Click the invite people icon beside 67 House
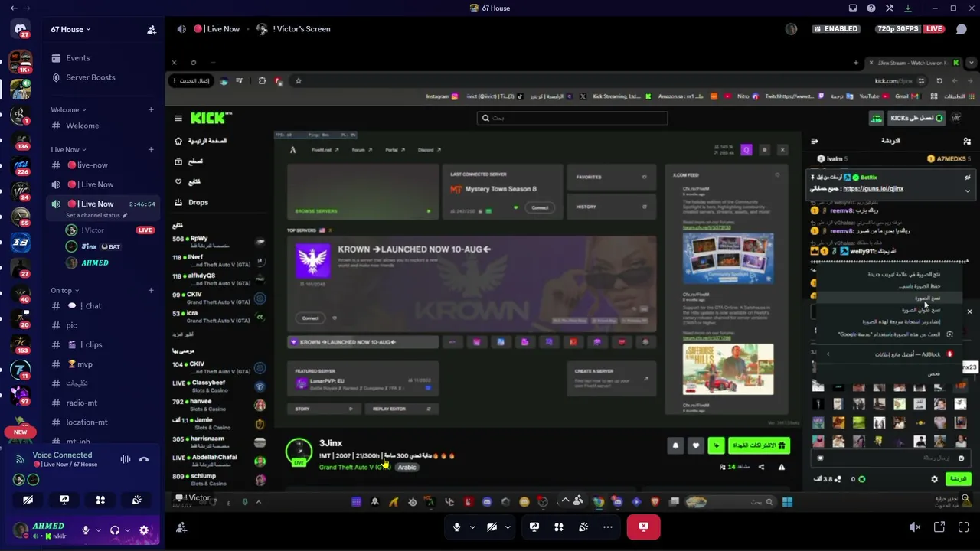The width and height of the screenshot is (980, 551). [x=152, y=30]
